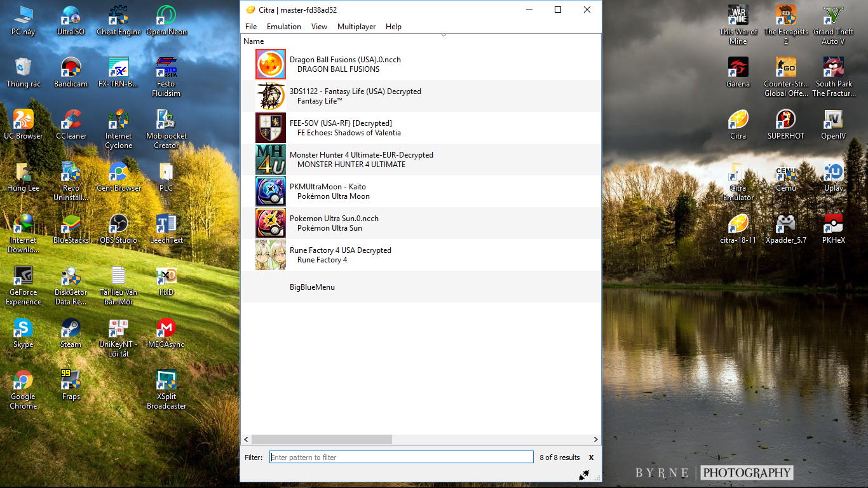The height and width of the screenshot is (488, 868).
Task: Open the citra-18-11 desktop shortcut
Action: 738,229
